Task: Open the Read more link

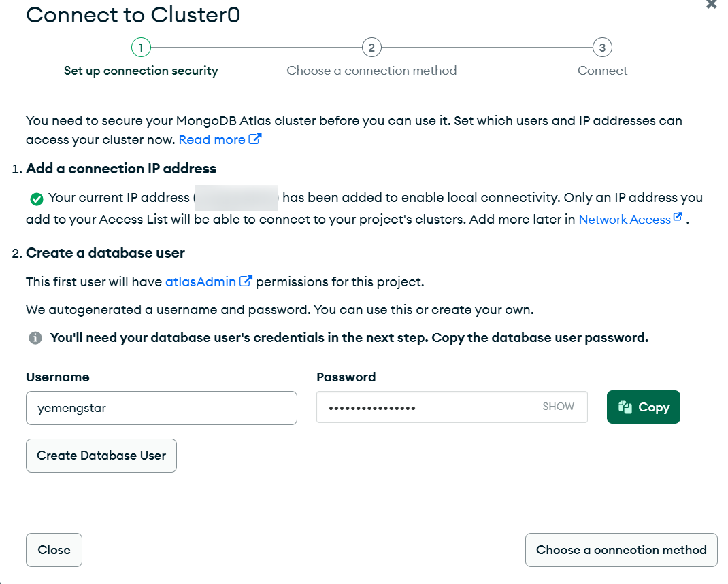Action: (212, 139)
